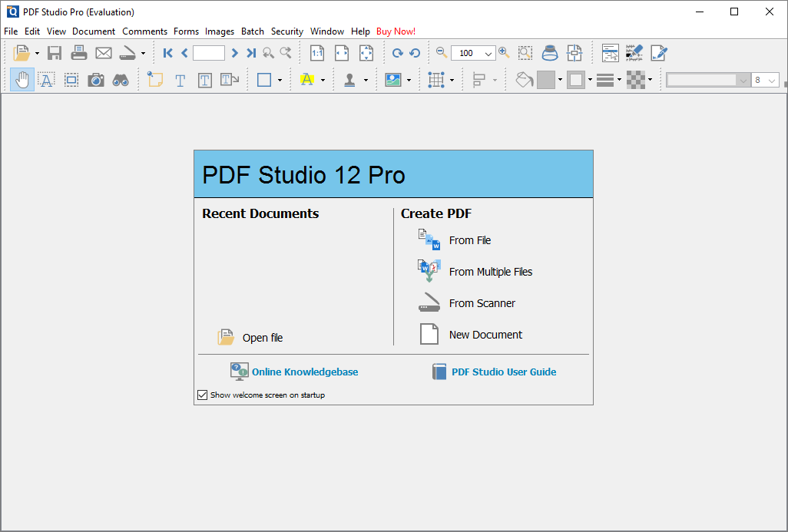Expand the scanner dropdown arrow
The height and width of the screenshot is (532, 788).
point(143,53)
